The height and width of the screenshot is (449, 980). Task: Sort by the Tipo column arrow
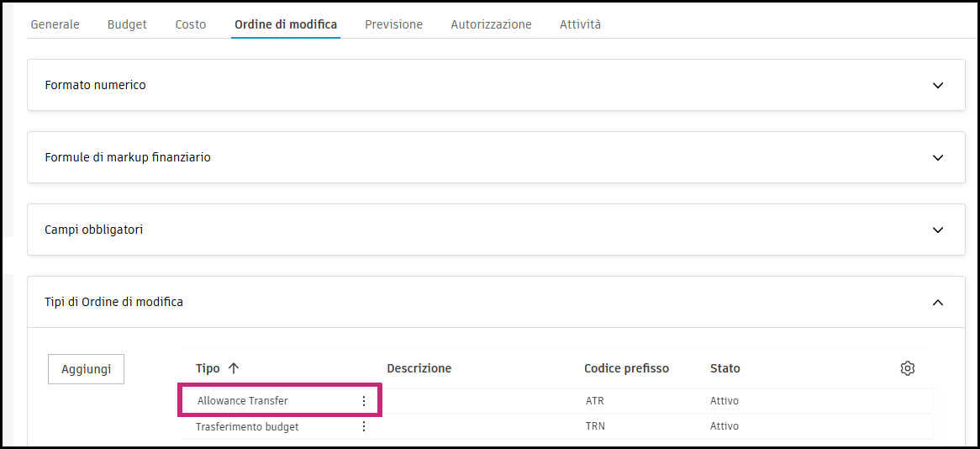coord(234,368)
